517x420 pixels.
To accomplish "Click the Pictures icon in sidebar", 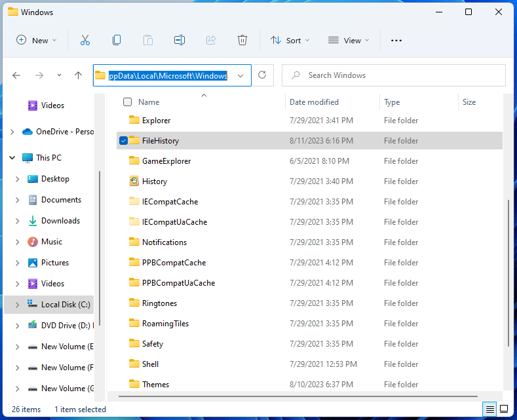I will (x=33, y=263).
